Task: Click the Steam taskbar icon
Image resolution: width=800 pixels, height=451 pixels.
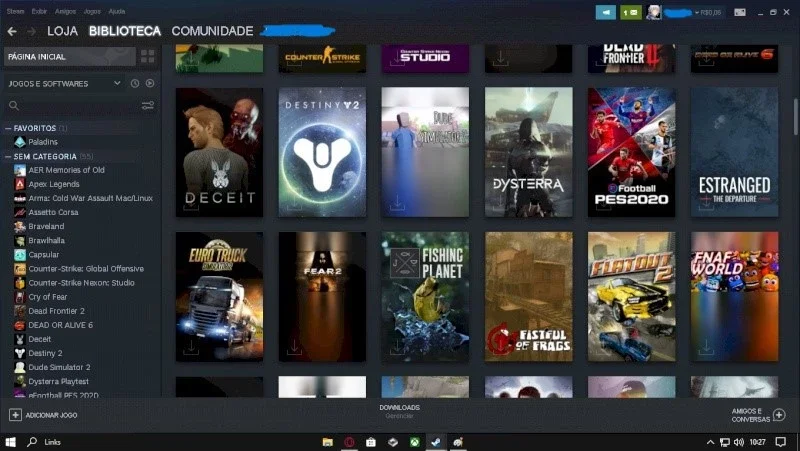Action: pyautogui.click(x=436, y=442)
